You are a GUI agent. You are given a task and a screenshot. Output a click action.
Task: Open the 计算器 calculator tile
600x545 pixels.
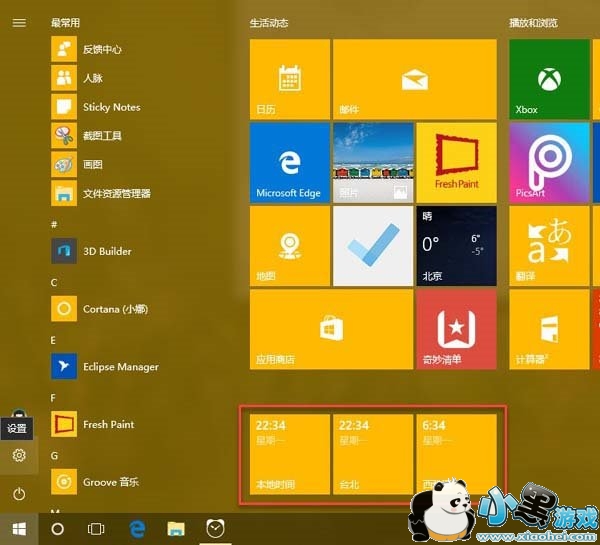click(x=549, y=330)
